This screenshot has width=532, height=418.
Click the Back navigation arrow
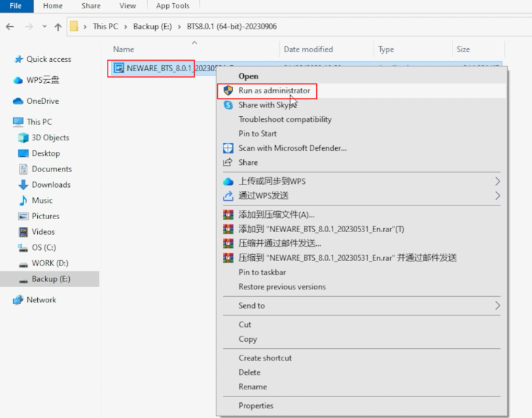pos(10,27)
